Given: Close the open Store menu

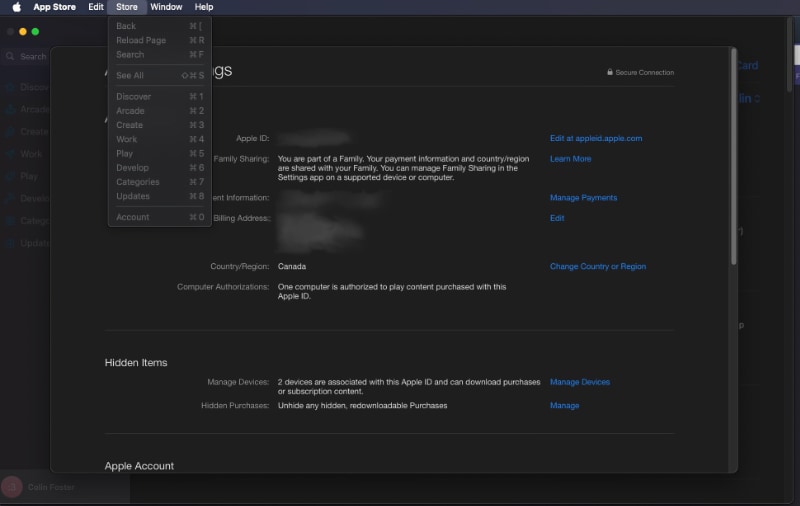Looking at the screenshot, I should (127, 7).
